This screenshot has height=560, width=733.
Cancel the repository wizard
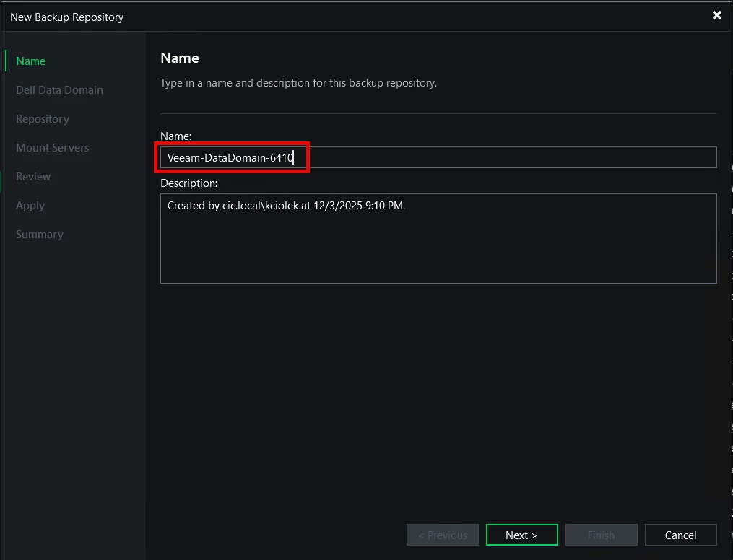pyautogui.click(x=680, y=535)
